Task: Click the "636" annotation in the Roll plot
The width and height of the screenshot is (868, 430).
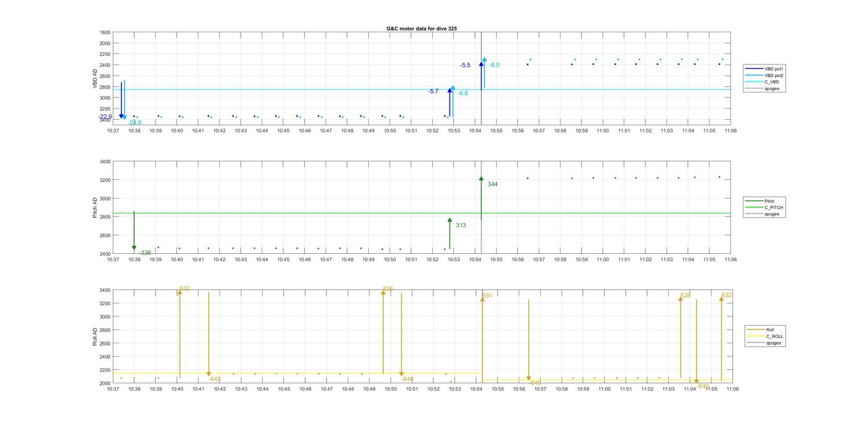Action: tap(388, 289)
